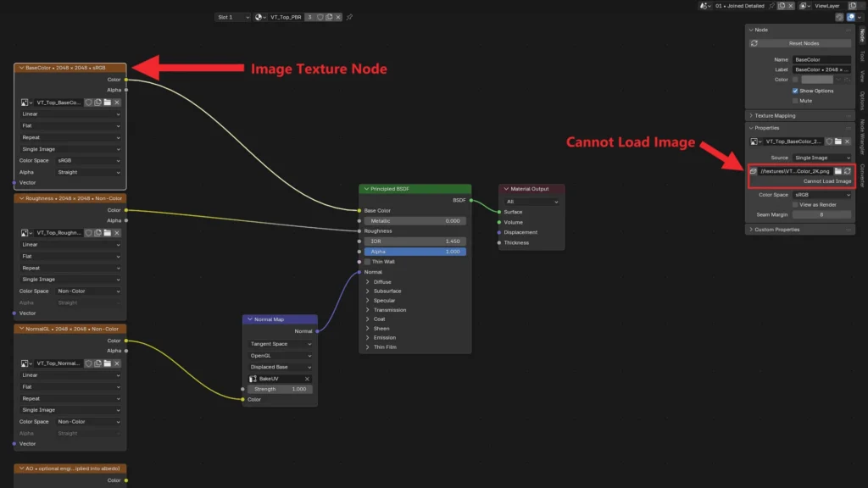The width and height of the screenshot is (868, 488).
Task: Open image browse icon in NormalGL node
Action: [26, 363]
